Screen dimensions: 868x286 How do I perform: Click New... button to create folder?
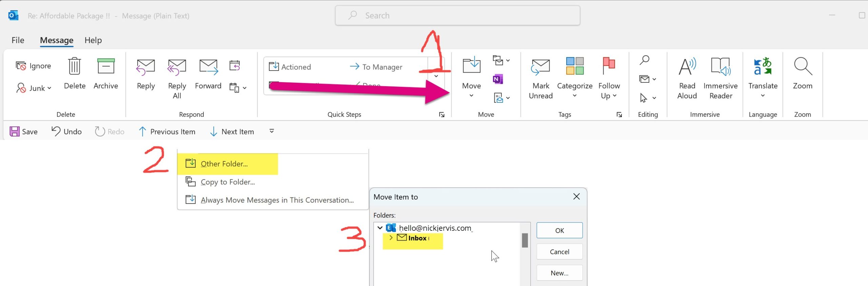pos(559,273)
